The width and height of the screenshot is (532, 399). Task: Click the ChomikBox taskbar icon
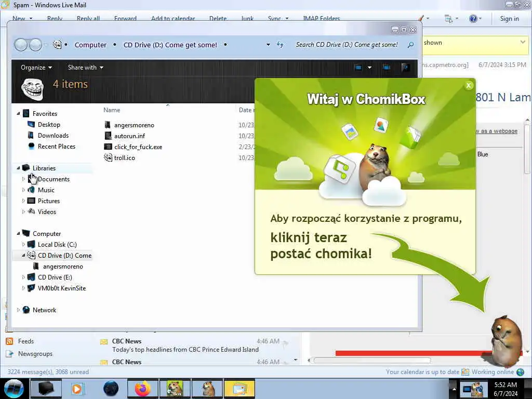pyautogui.click(x=175, y=389)
